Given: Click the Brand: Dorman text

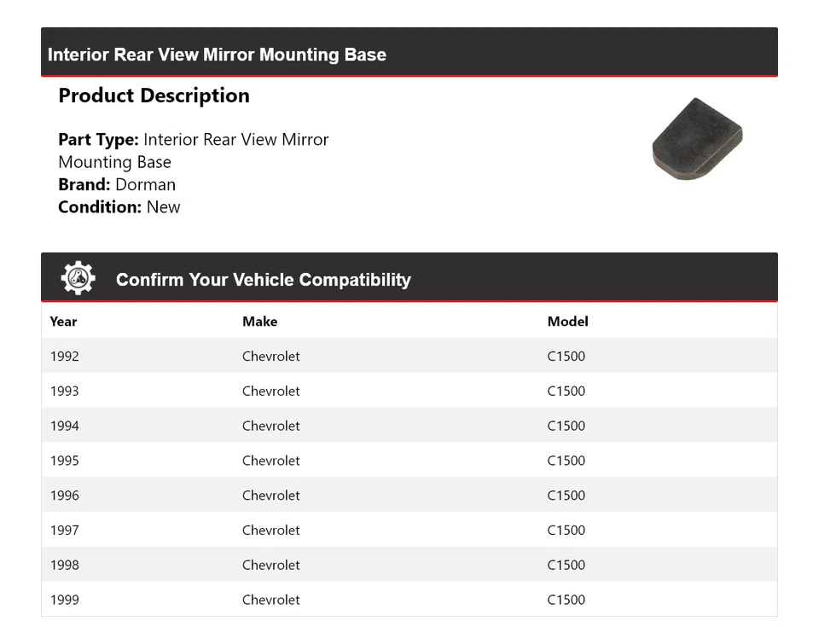Looking at the screenshot, I should (117, 184).
